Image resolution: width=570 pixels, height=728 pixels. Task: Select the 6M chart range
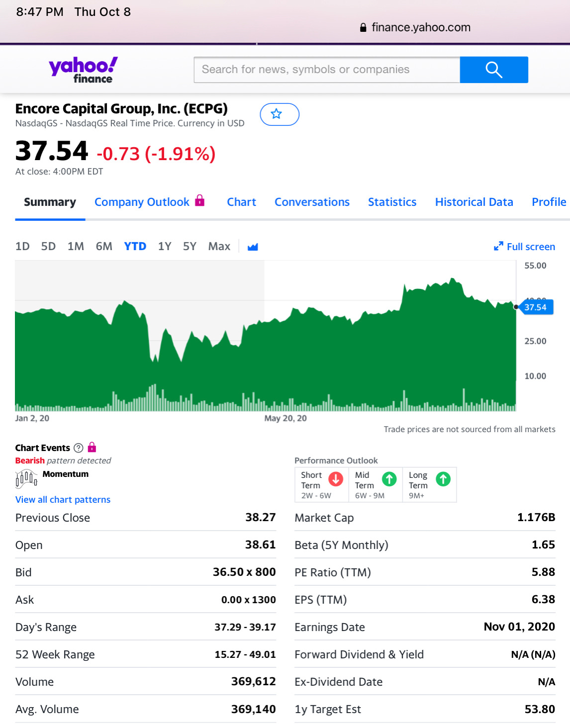(104, 247)
